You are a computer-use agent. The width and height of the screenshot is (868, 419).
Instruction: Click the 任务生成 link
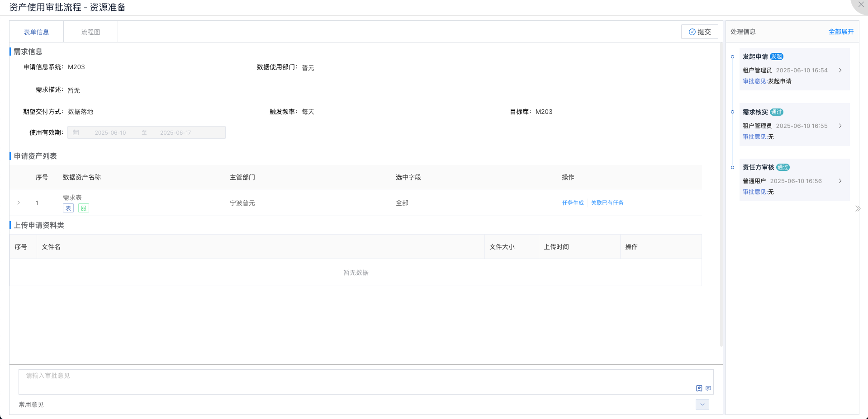[x=573, y=203]
